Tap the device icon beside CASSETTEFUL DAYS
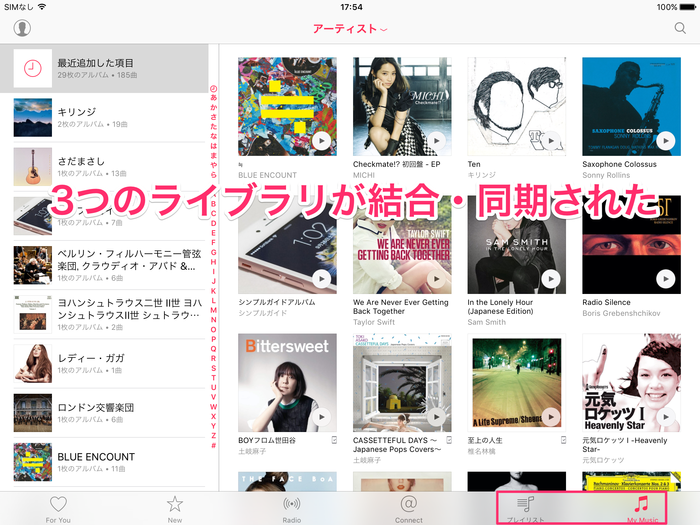 click(x=449, y=440)
